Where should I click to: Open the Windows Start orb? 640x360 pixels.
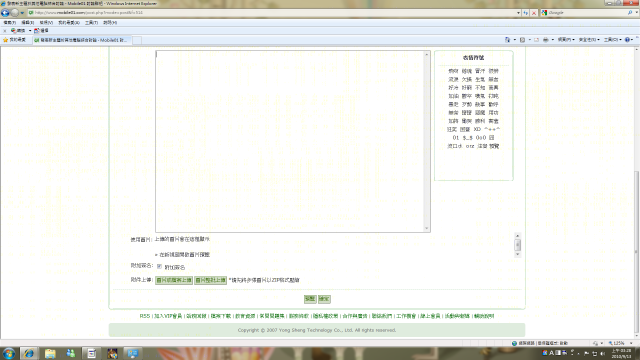(9, 353)
